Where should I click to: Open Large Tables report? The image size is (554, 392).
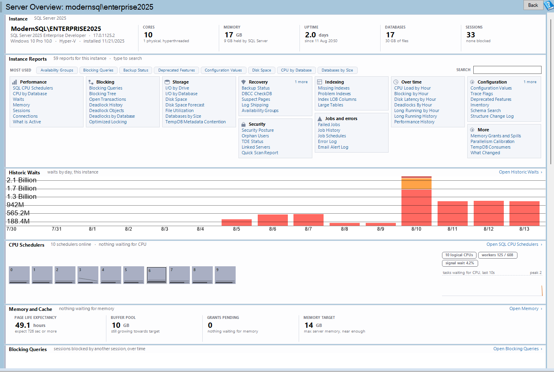click(330, 105)
